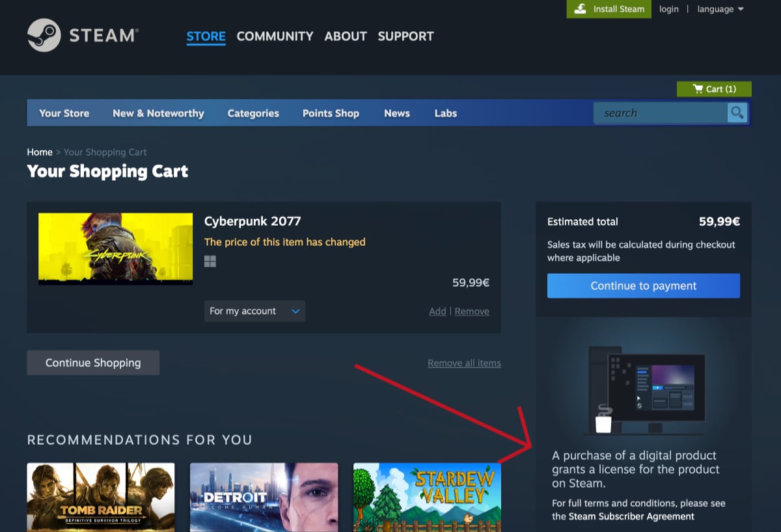
Task: Open the Stardew Valley recommendation
Action: click(x=427, y=498)
